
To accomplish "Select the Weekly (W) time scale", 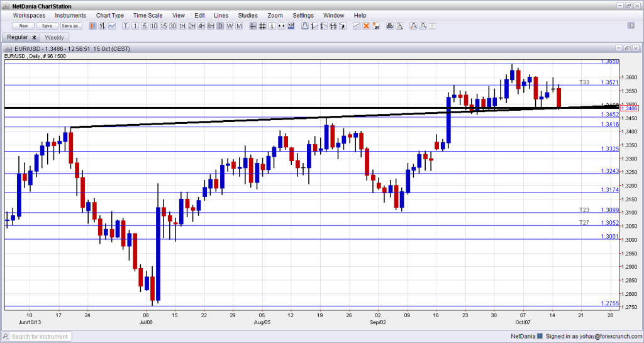I will point(230,26).
